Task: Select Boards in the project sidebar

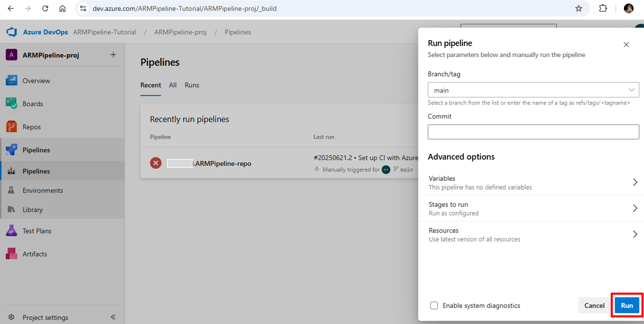Action: pyautogui.click(x=33, y=103)
